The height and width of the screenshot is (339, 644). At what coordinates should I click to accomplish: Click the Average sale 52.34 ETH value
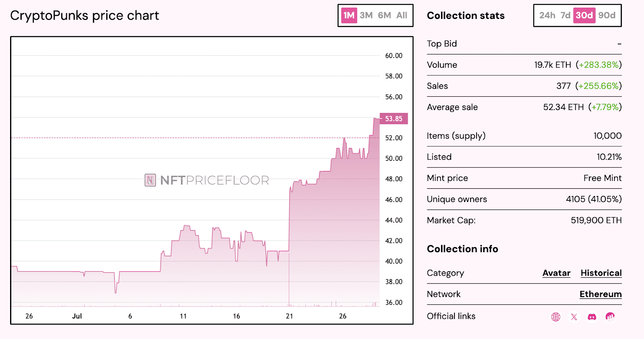[x=563, y=107]
